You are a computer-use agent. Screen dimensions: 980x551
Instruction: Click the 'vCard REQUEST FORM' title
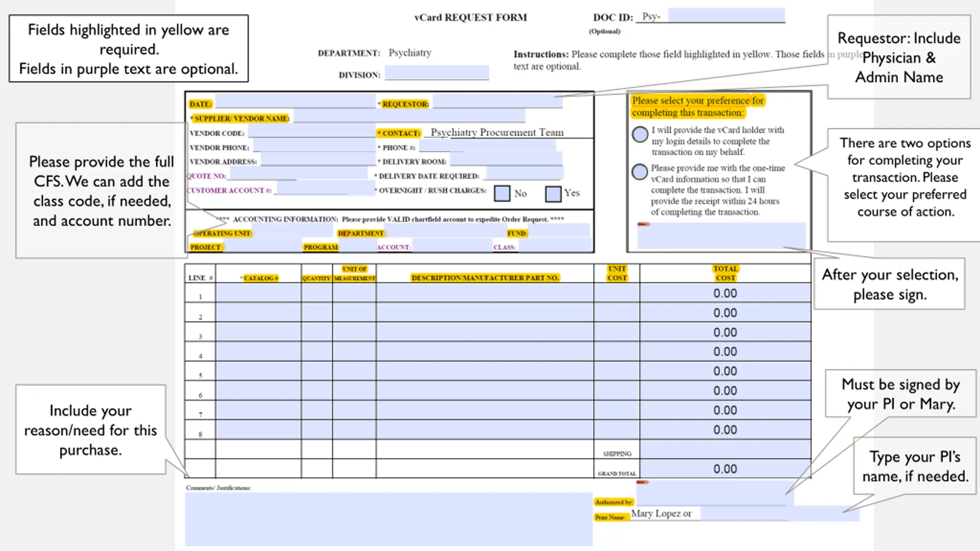(470, 18)
